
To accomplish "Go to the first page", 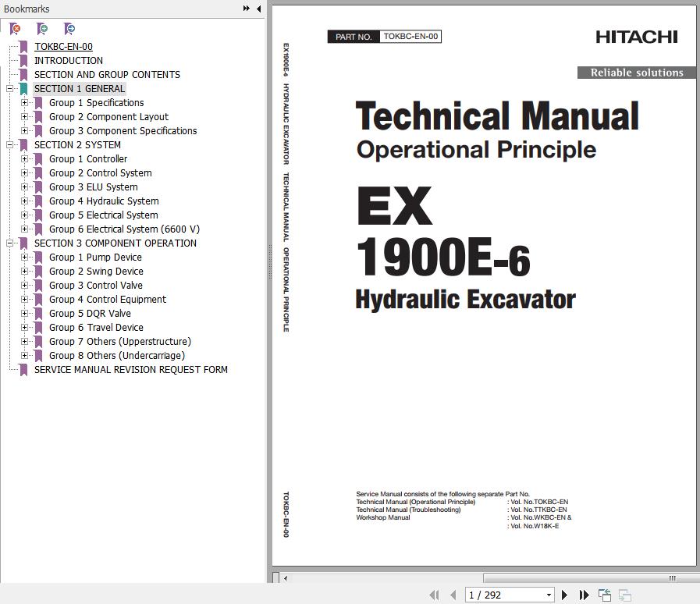I will click(x=434, y=595).
